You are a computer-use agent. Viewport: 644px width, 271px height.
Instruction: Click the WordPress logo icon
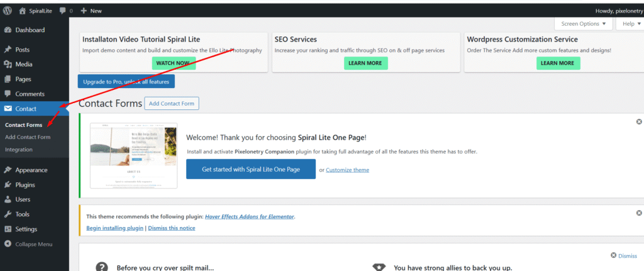click(x=8, y=11)
